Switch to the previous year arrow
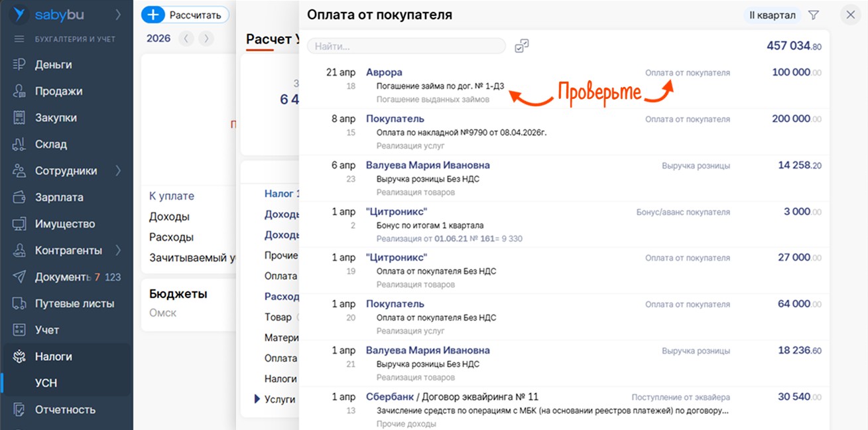Image resolution: width=868 pixels, height=430 pixels. point(186,38)
